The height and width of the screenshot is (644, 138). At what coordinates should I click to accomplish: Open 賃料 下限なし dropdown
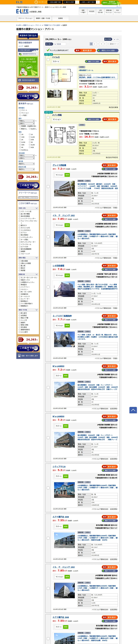click(27, 121)
